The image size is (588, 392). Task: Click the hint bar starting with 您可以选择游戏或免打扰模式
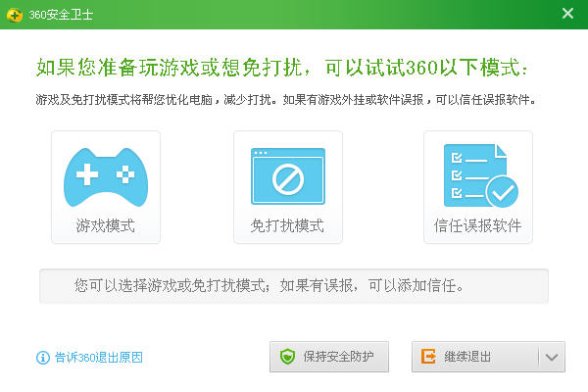point(294,286)
